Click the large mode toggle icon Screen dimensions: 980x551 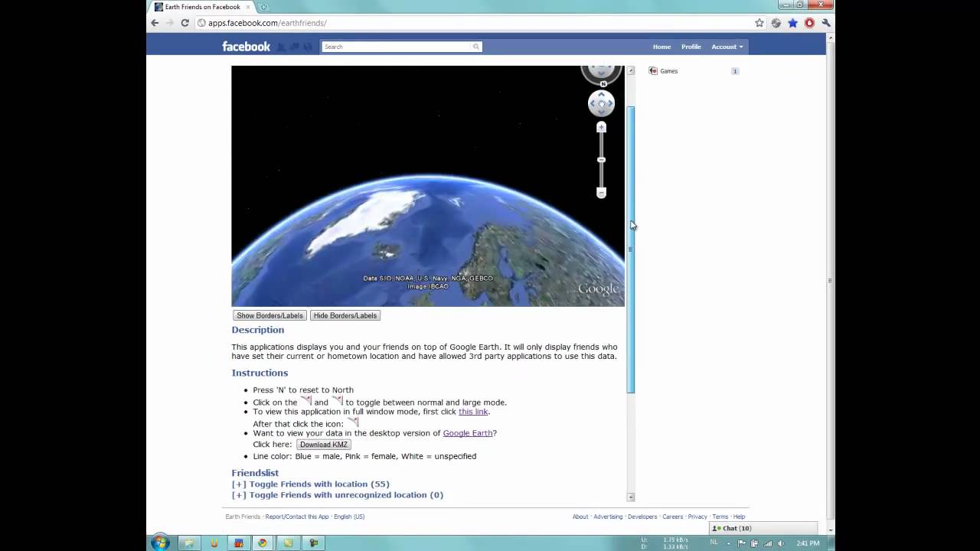click(337, 401)
